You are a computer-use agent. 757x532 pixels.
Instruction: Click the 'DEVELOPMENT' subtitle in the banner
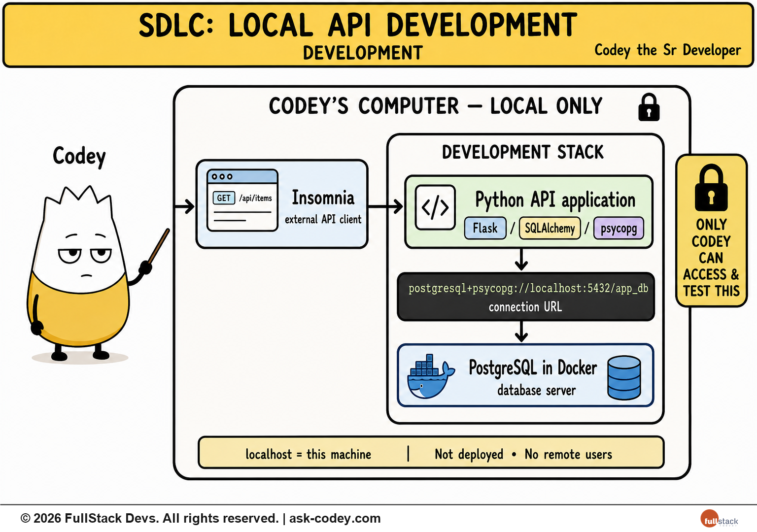tap(363, 53)
